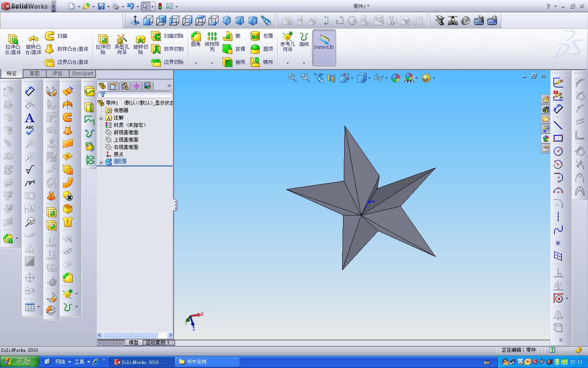
Task: Open the 开始 Start menu
Action: (20, 362)
